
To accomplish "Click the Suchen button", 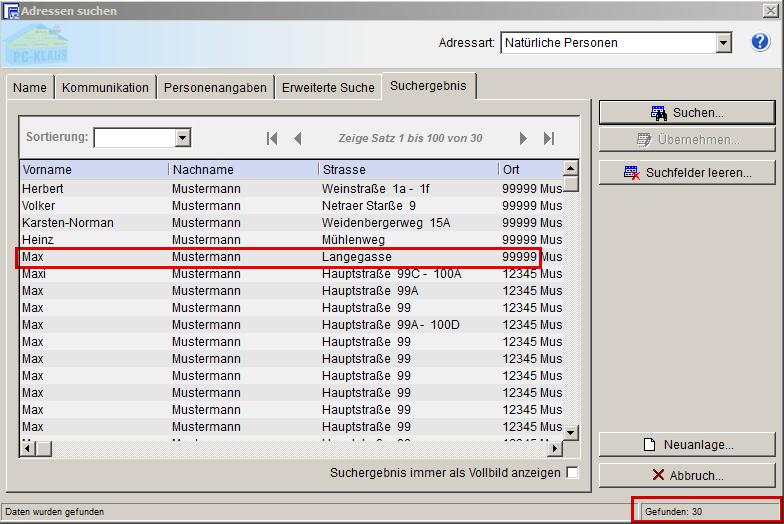I will [x=687, y=113].
